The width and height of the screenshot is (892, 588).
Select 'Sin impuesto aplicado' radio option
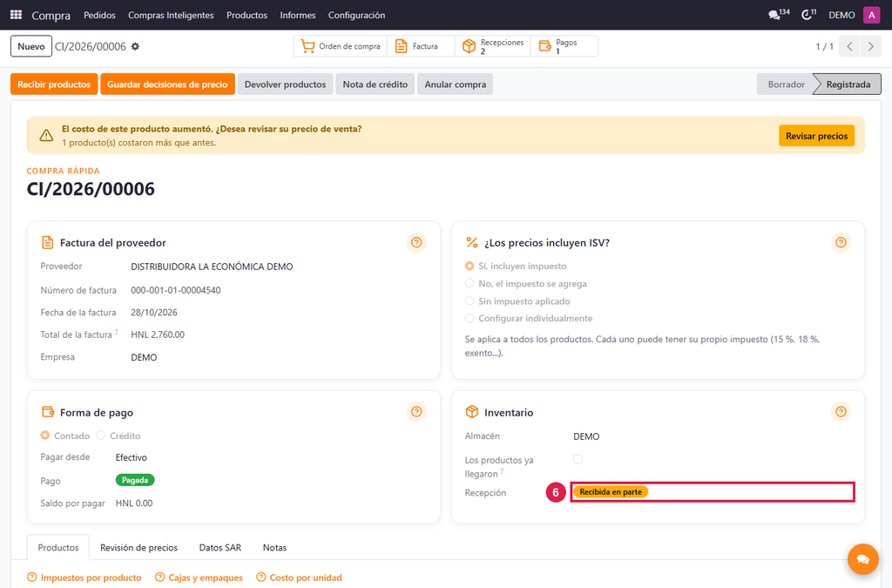point(470,301)
